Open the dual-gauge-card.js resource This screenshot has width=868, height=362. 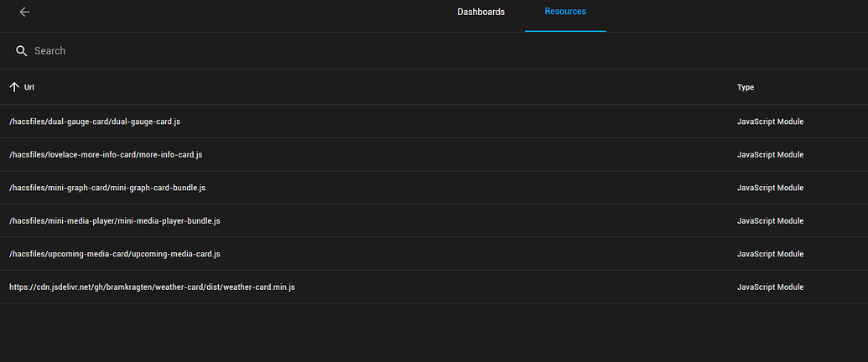coord(95,122)
